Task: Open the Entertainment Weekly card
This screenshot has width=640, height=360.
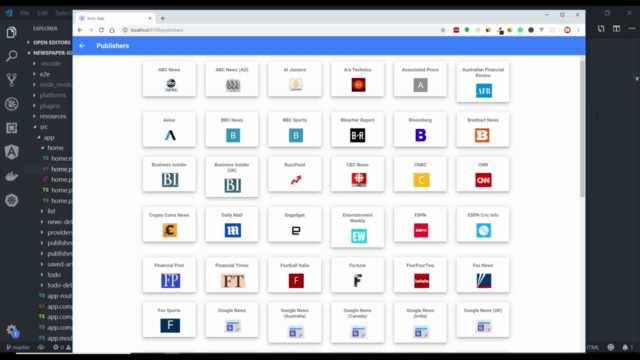Action: click(x=358, y=227)
